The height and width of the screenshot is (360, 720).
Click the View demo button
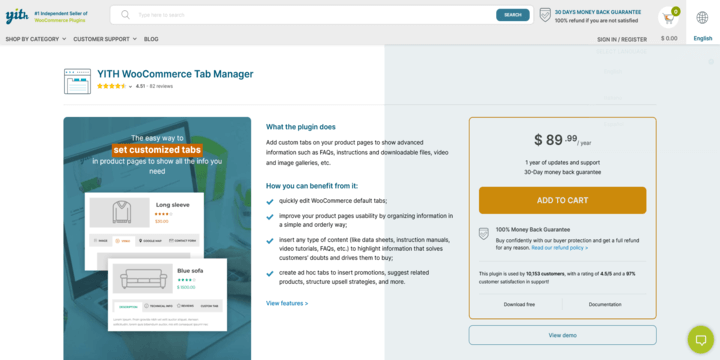click(x=562, y=335)
